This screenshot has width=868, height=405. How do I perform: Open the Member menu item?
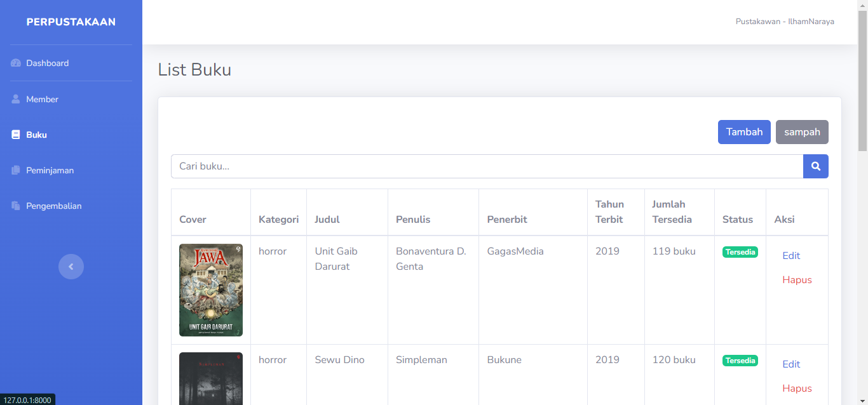71,99
